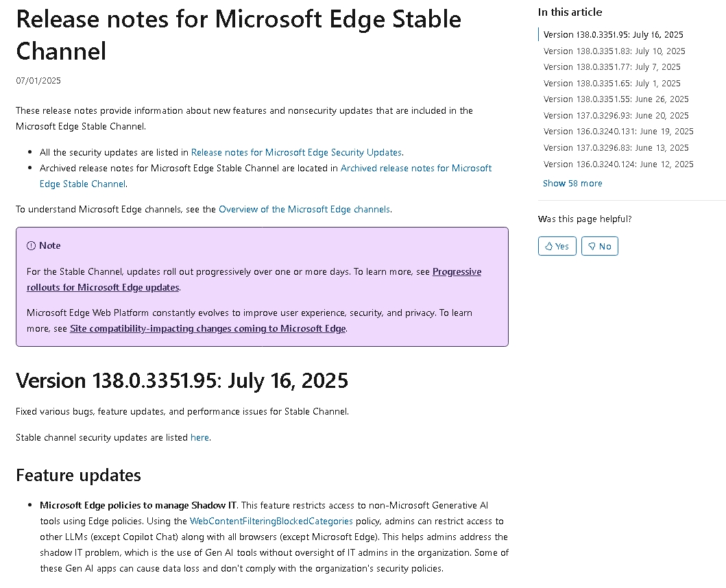Select Version 138.0.3351.65: July 1, 2025 in sidebar

(612, 83)
